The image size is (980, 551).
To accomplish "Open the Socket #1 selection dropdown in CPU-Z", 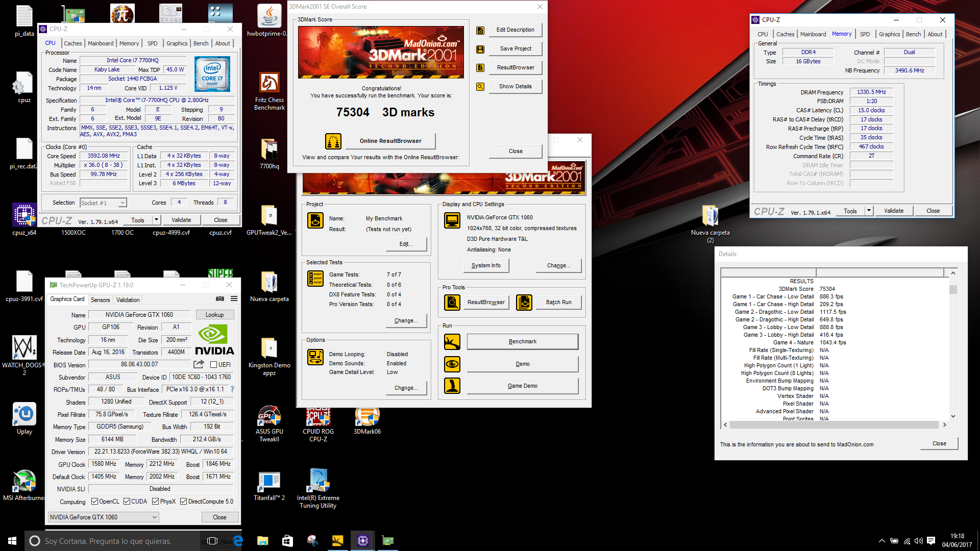I will 103,203.
